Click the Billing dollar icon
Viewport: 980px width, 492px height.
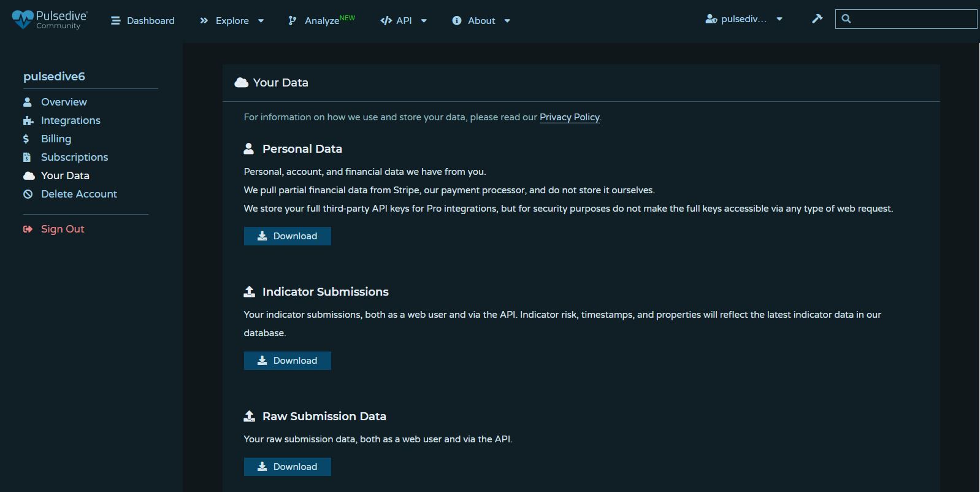point(26,139)
